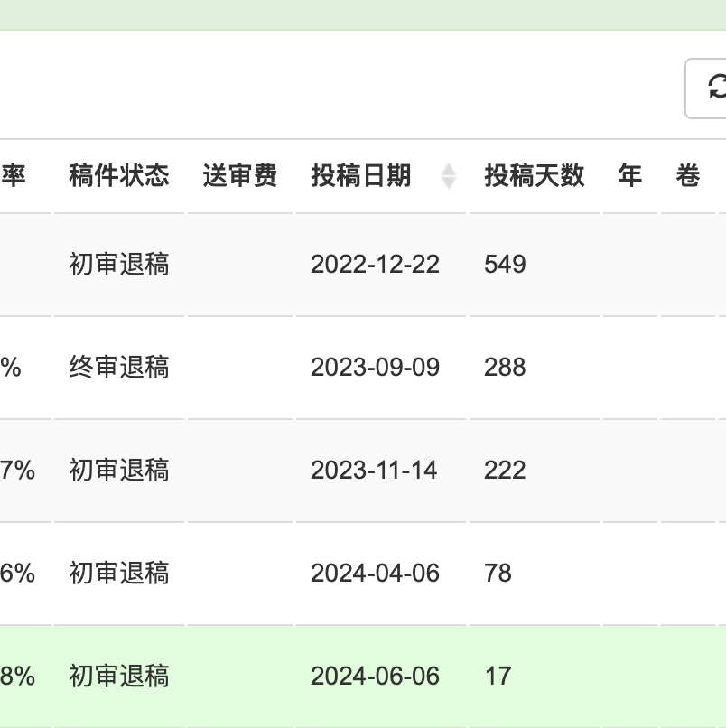Click the refresh icon button
The height and width of the screenshot is (728, 726).
click(706, 89)
